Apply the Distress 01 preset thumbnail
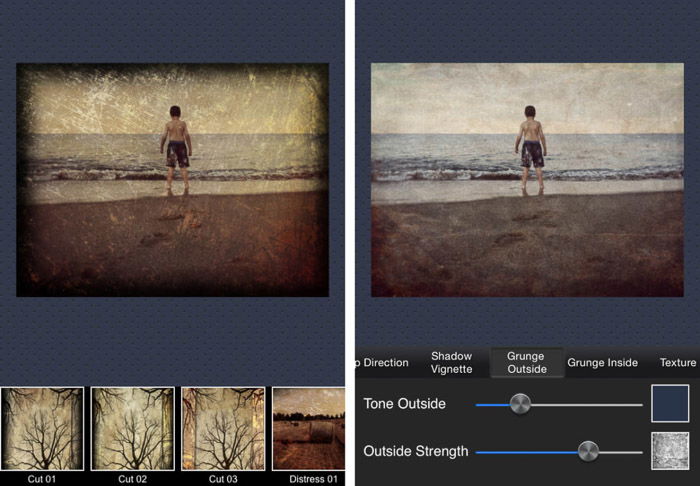 pyautogui.click(x=308, y=428)
